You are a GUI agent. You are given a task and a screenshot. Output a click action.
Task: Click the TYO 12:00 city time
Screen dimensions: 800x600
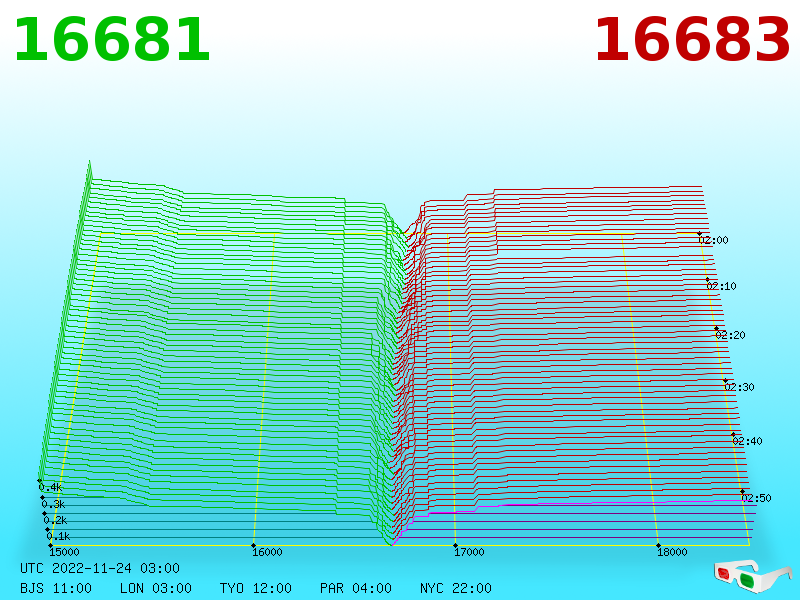click(256, 588)
